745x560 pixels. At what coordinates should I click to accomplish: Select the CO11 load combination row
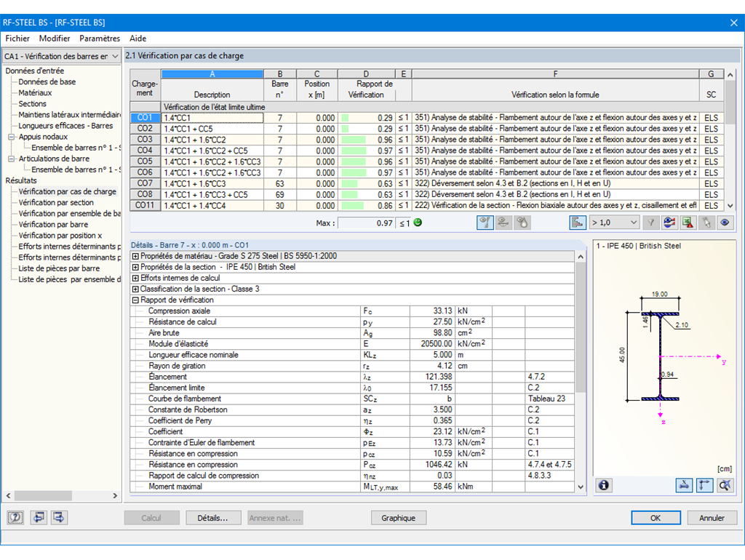pos(145,205)
